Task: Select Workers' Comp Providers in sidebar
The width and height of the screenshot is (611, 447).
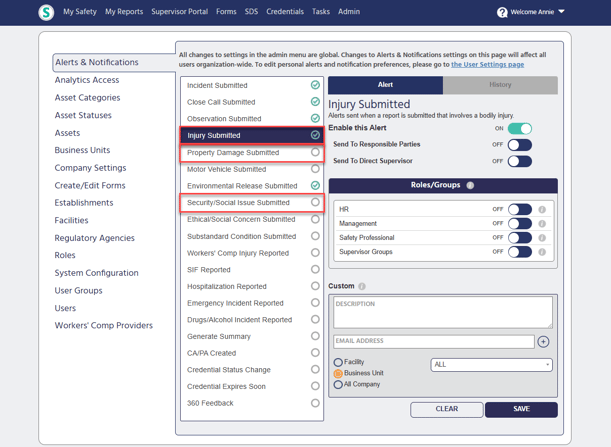Action: pyautogui.click(x=103, y=326)
